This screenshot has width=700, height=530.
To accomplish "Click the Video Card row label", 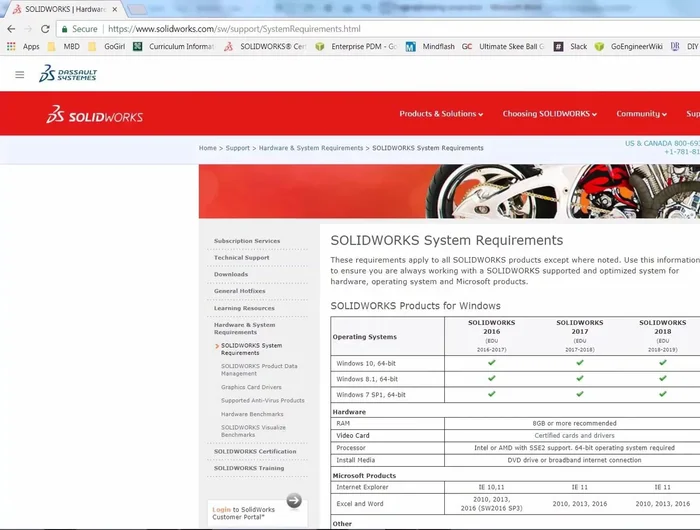I will tap(353, 435).
